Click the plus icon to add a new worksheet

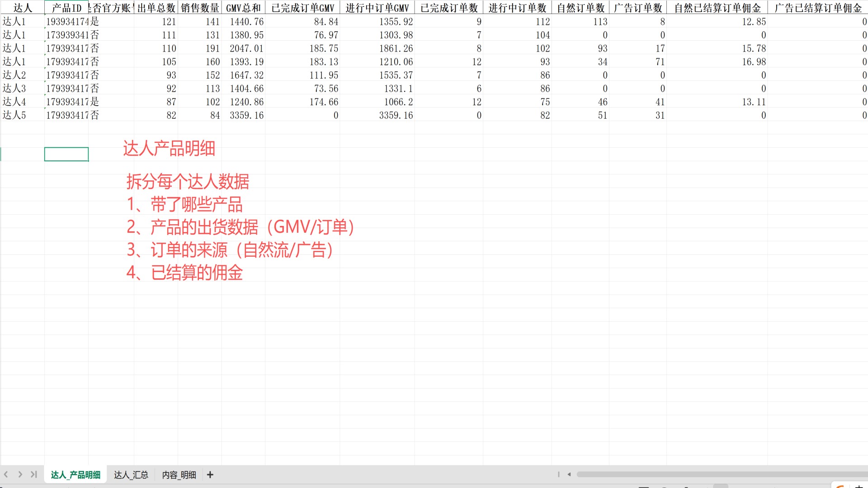[x=210, y=475]
